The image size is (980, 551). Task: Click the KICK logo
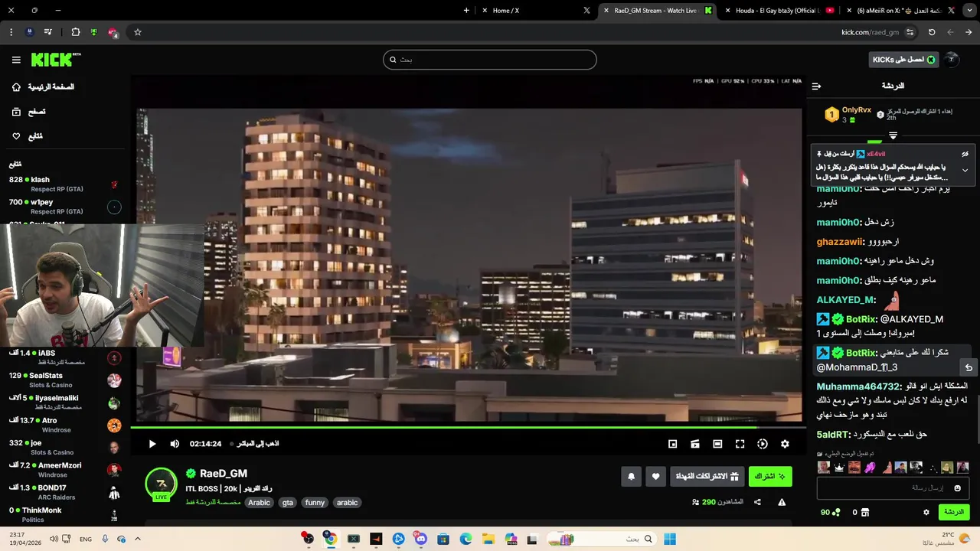point(56,60)
